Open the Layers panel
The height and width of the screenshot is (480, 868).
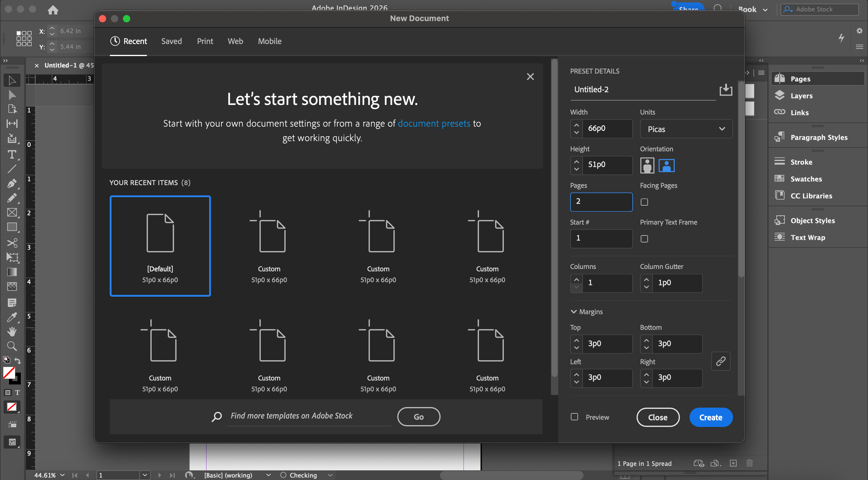(801, 96)
